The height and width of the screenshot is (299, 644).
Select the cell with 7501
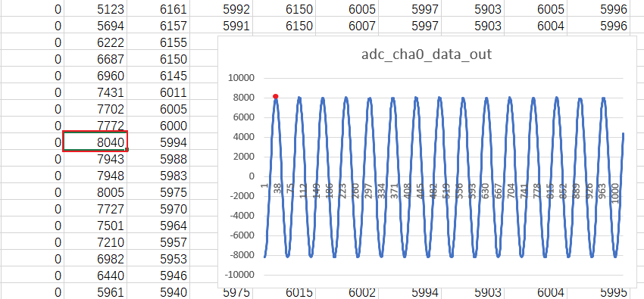(95, 225)
